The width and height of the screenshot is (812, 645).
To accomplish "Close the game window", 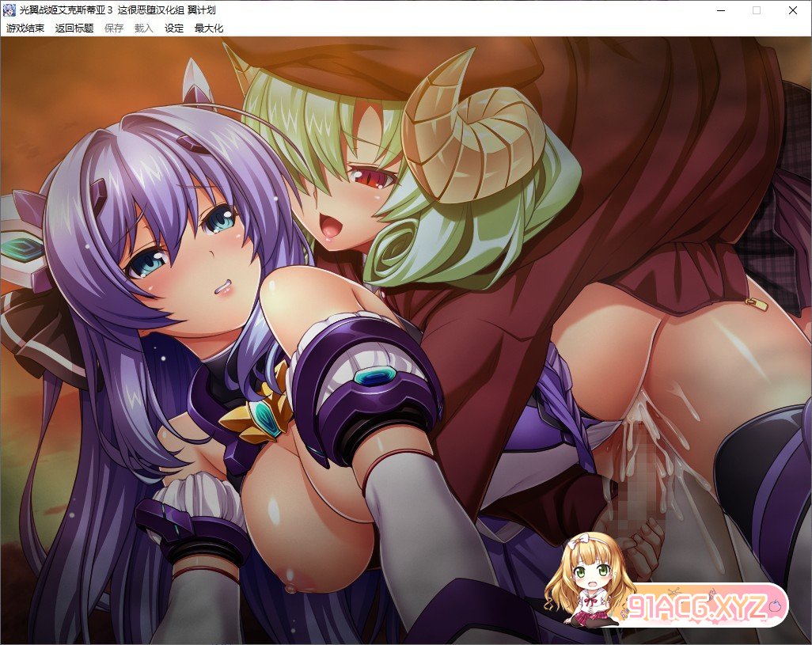I will (x=792, y=10).
